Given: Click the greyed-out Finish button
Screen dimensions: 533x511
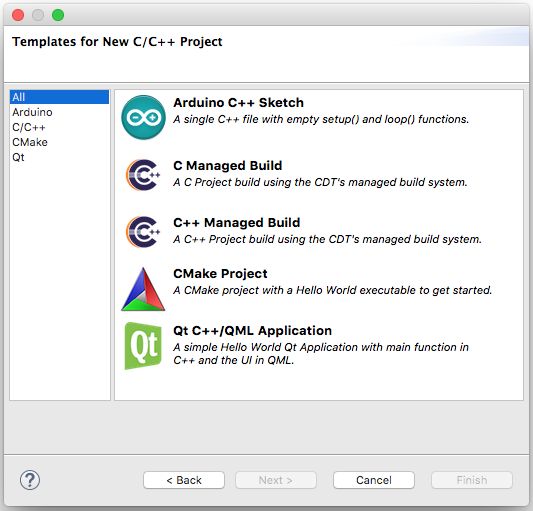Looking at the screenshot, I should 472,480.
